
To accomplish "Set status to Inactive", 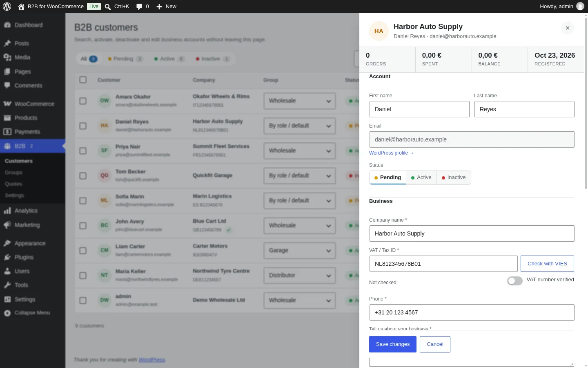I will point(454,177).
